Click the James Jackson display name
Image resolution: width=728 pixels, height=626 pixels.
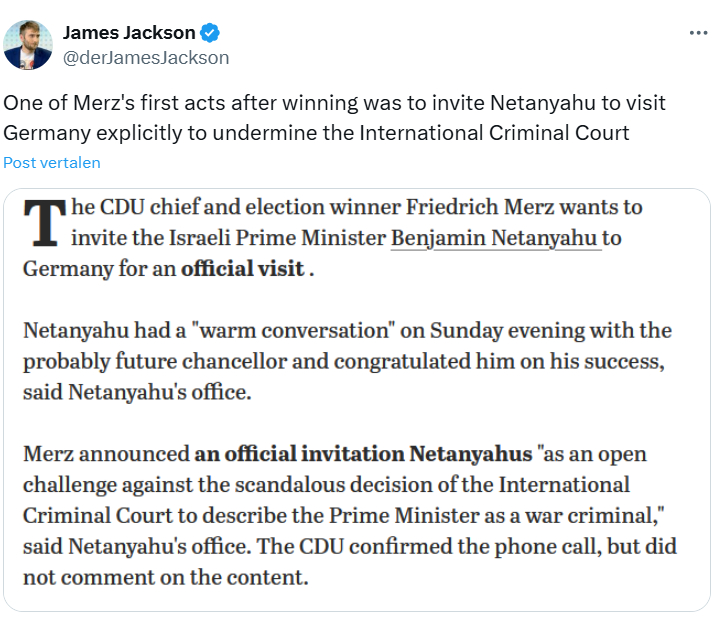pos(129,33)
